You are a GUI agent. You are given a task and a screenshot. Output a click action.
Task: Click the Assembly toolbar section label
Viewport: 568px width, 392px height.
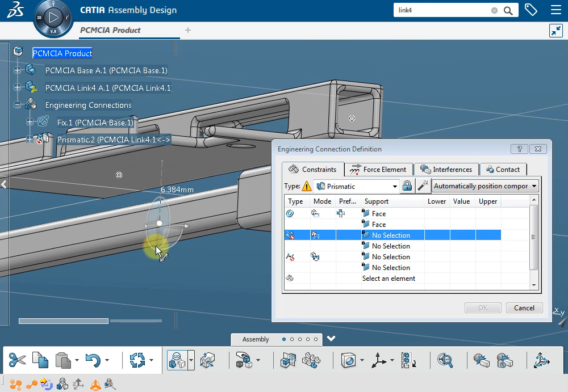click(256, 339)
